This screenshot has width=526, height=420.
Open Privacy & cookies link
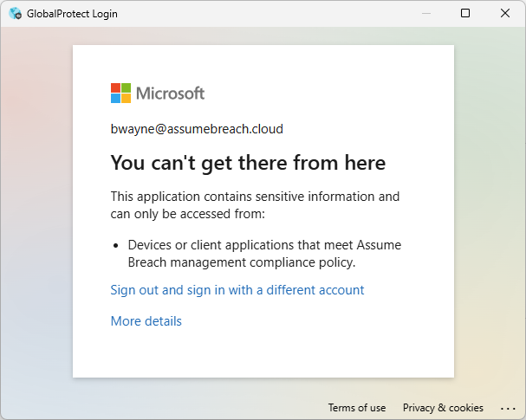(x=443, y=408)
